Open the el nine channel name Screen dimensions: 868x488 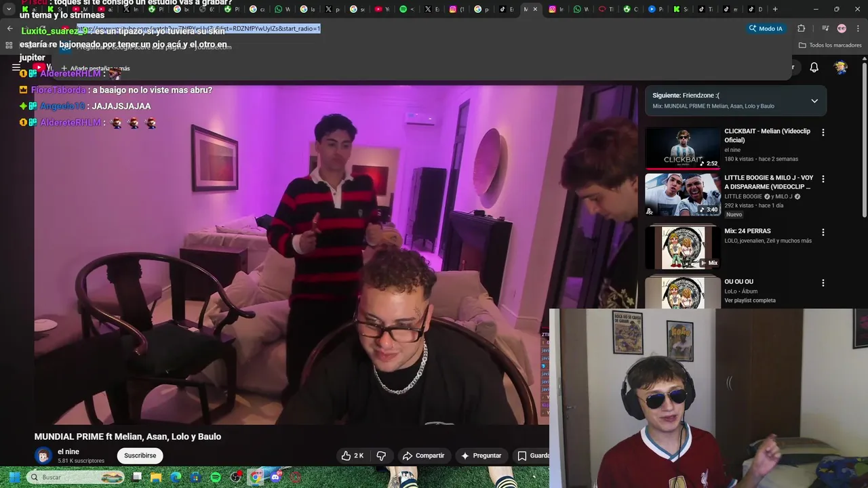click(68, 451)
